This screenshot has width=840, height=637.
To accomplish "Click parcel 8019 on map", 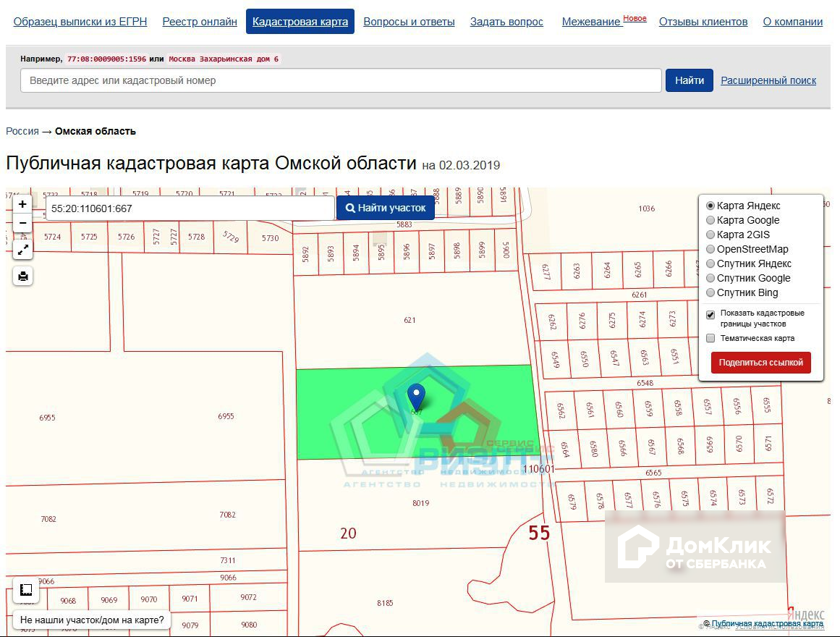I will (x=420, y=503).
